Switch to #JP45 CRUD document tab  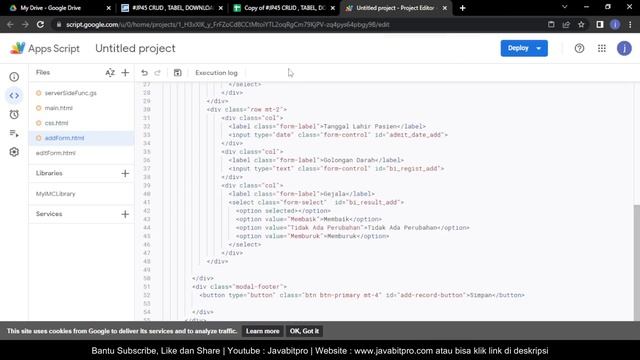(172, 8)
